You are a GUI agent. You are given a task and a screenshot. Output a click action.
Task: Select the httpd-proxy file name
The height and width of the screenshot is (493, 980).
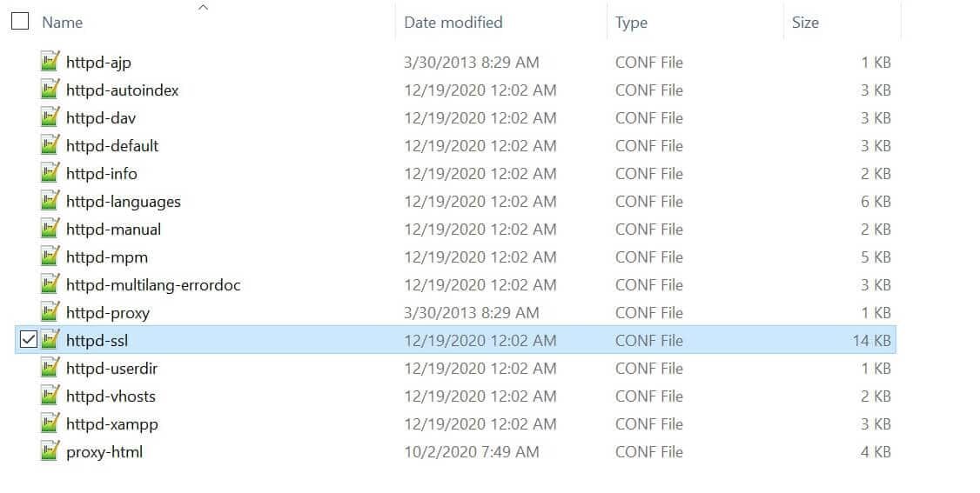(108, 313)
